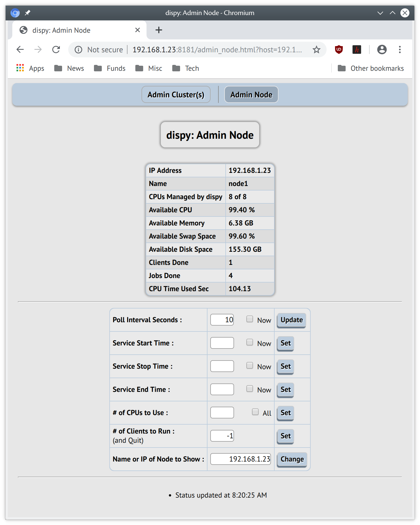
Task: Click the node name value node1
Action: [238, 183]
